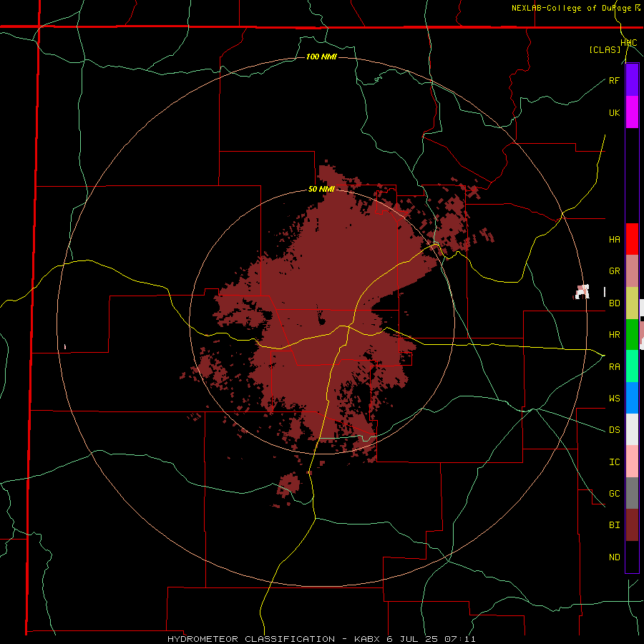Viewport: 644px width, 644px height.
Task: Click the UK legend label
Action: click(x=614, y=112)
